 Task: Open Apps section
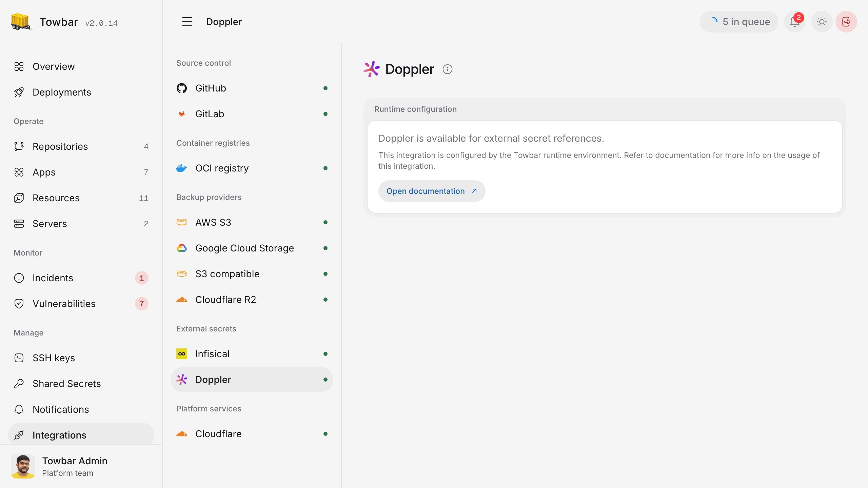click(81, 172)
